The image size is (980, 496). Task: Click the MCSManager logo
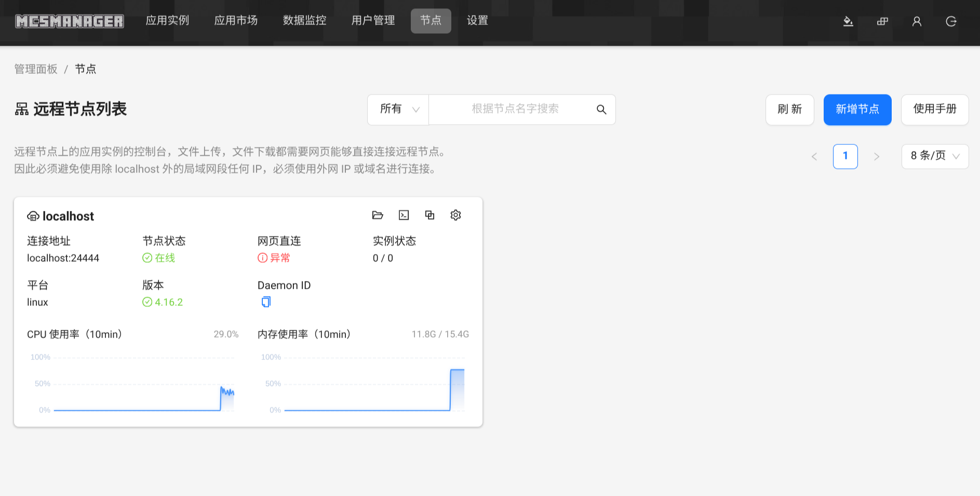pos(70,21)
